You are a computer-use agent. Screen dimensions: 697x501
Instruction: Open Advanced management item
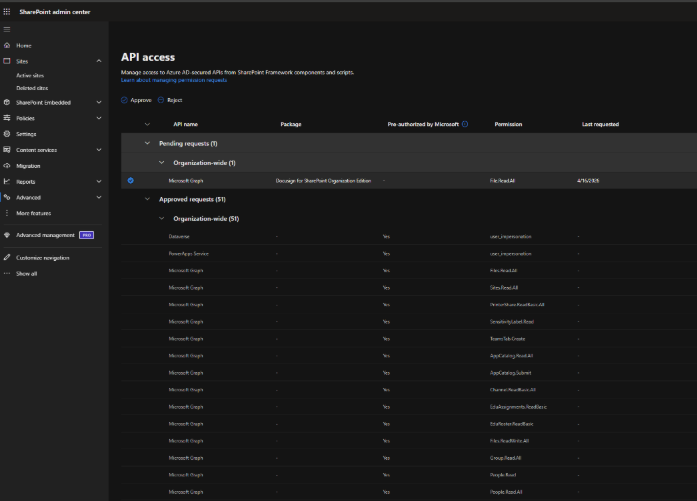(x=45, y=235)
